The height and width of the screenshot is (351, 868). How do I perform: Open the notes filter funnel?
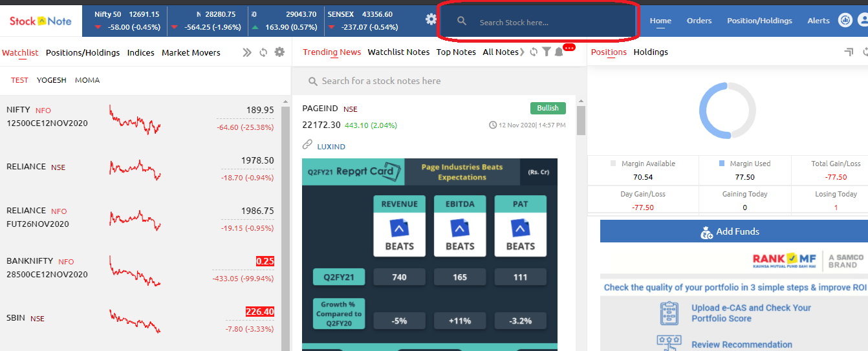click(x=547, y=52)
